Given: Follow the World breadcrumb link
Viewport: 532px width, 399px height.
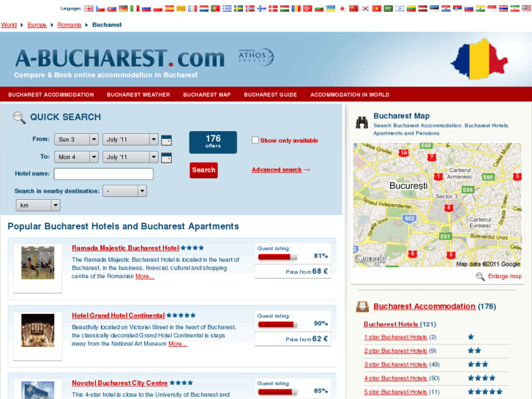Looking at the screenshot, I should [9, 25].
